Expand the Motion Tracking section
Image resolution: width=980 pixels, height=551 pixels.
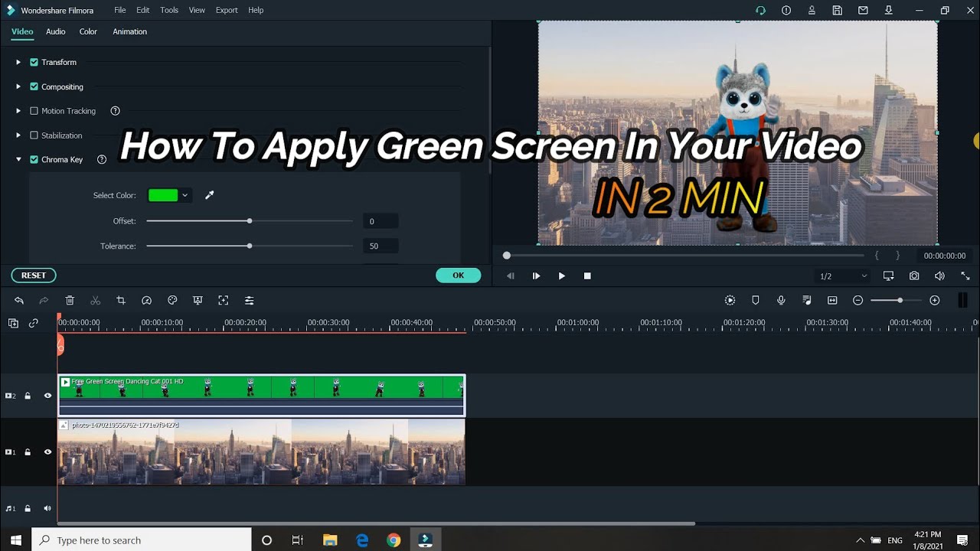(x=18, y=111)
